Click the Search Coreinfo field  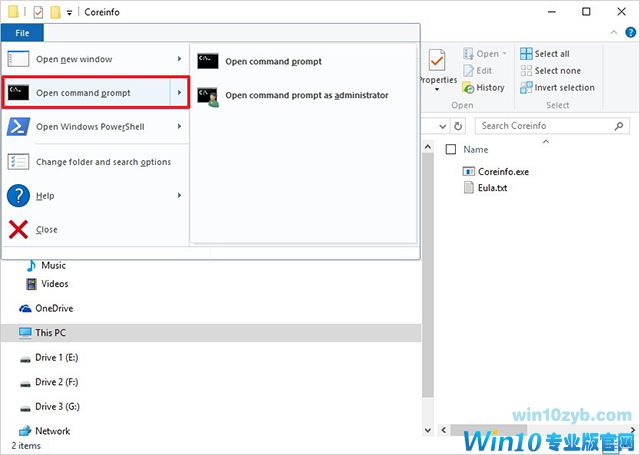pyautogui.click(x=552, y=126)
